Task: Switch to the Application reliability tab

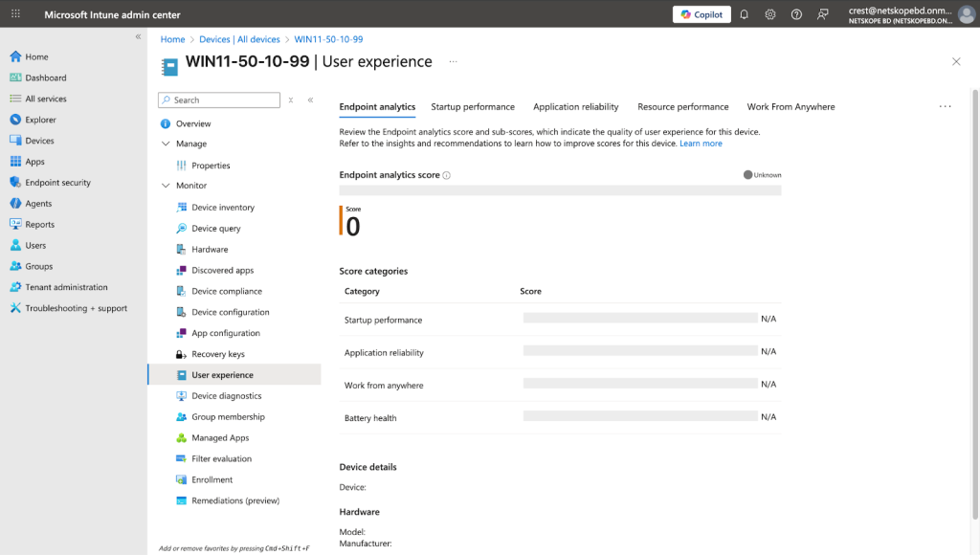Action: 575,107
